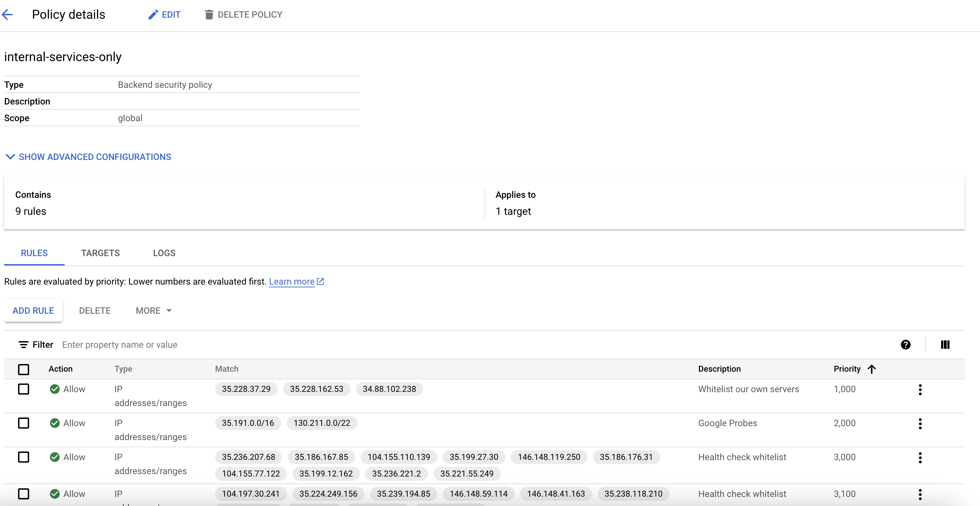
Task: Click the Edit button in the header
Action: coord(164,15)
